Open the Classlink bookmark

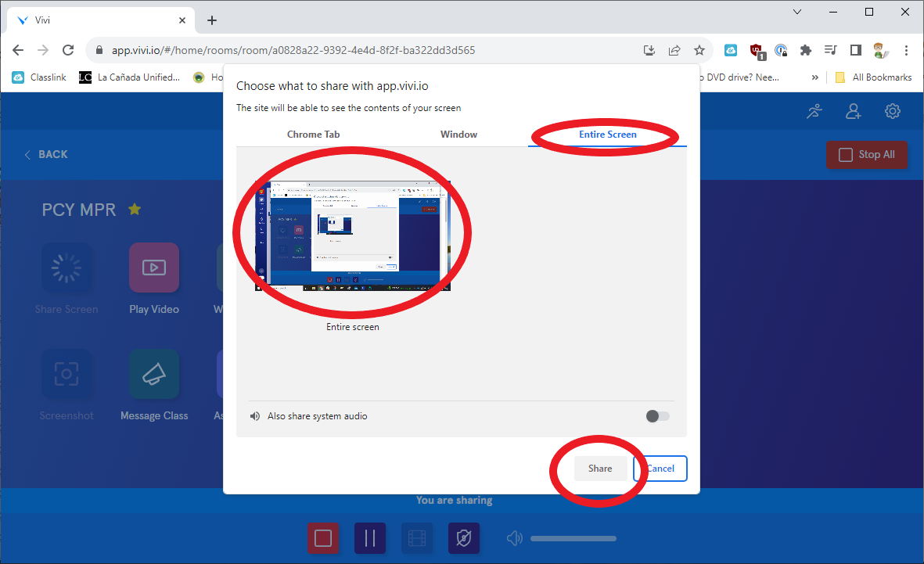click(x=39, y=77)
